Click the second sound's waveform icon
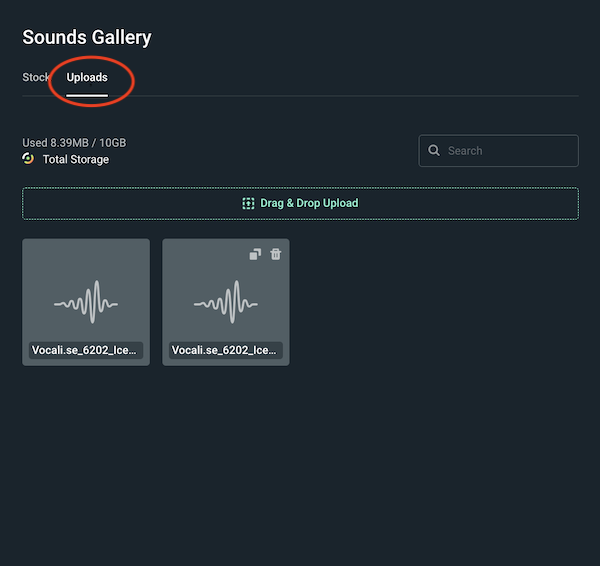The height and width of the screenshot is (566, 600). click(226, 302)
